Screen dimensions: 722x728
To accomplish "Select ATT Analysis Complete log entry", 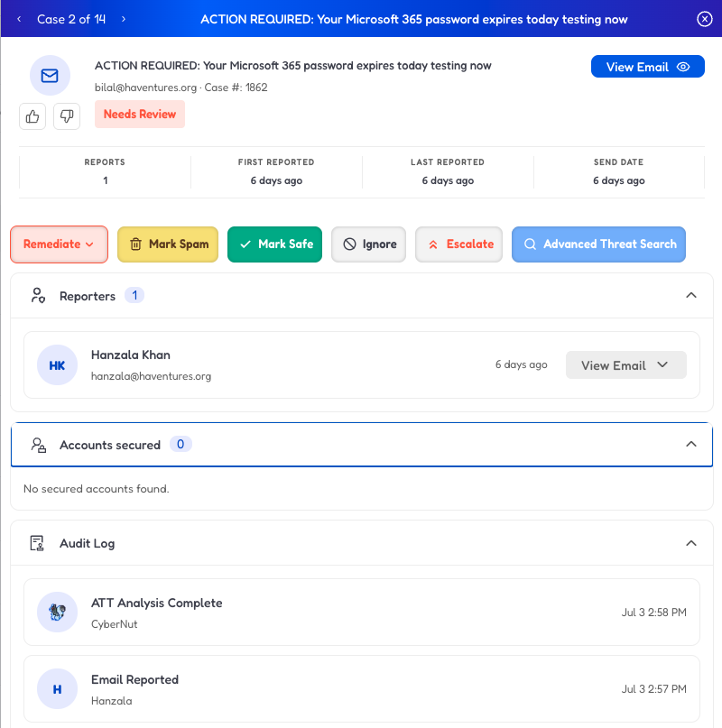I will [362, 612].
